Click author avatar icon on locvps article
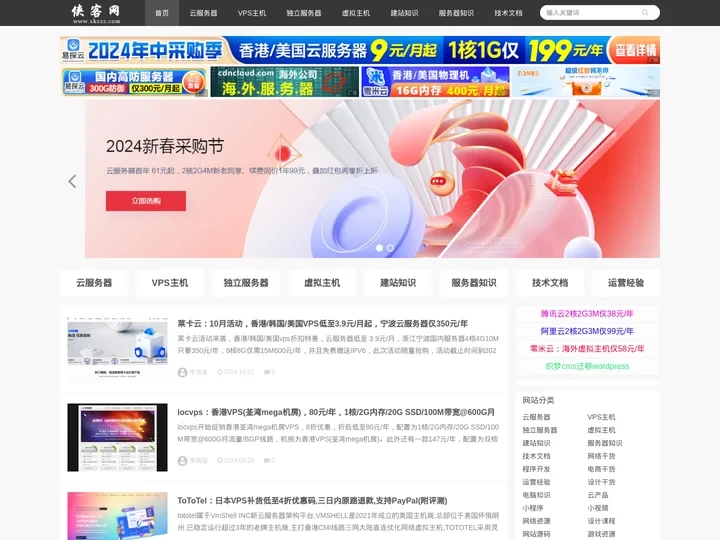 [x=182, y=461]
